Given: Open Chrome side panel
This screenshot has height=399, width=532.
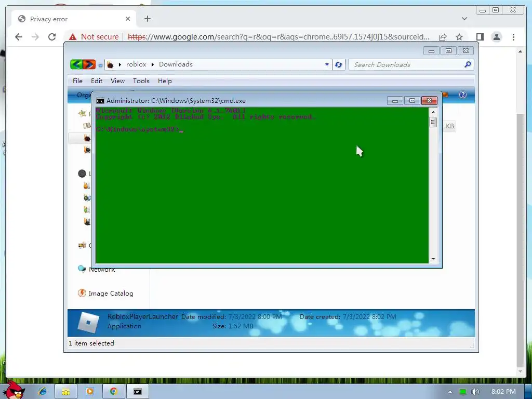Looking at the screenshot, I should coord(480,37).
